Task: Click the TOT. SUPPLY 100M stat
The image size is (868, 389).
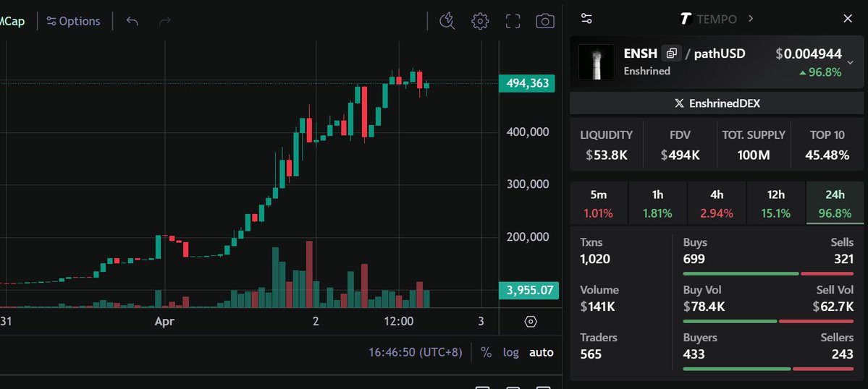Action: point(754,145)
